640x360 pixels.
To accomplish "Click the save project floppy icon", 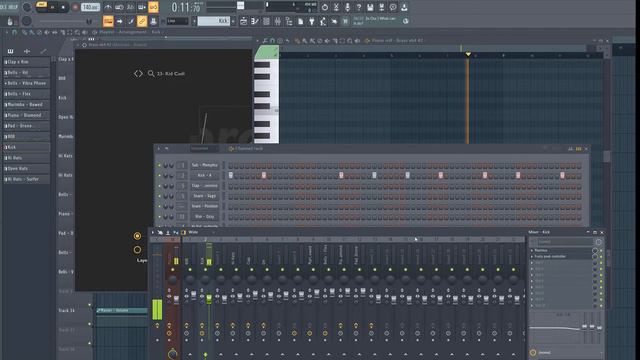I will coord(370,7).
